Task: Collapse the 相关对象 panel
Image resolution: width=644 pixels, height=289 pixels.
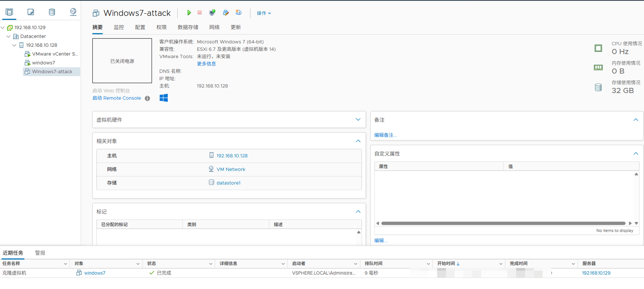Action: click(x=358, y=141)
